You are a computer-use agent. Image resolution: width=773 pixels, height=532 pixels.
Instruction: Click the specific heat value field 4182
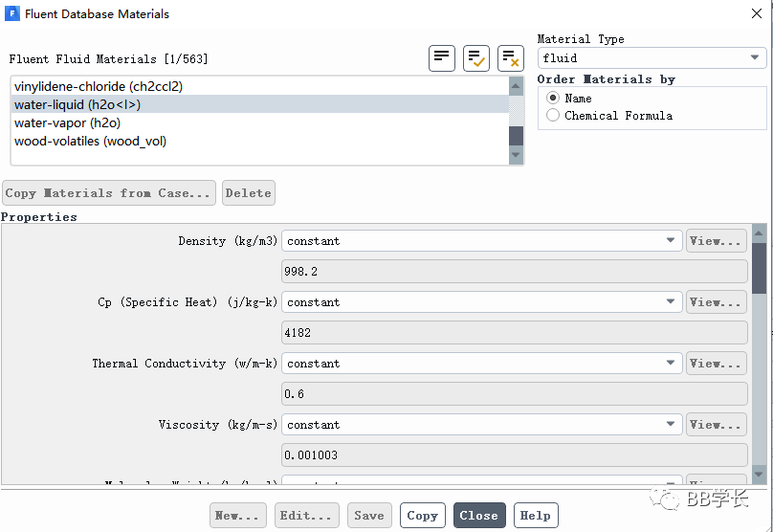[514, 333]
